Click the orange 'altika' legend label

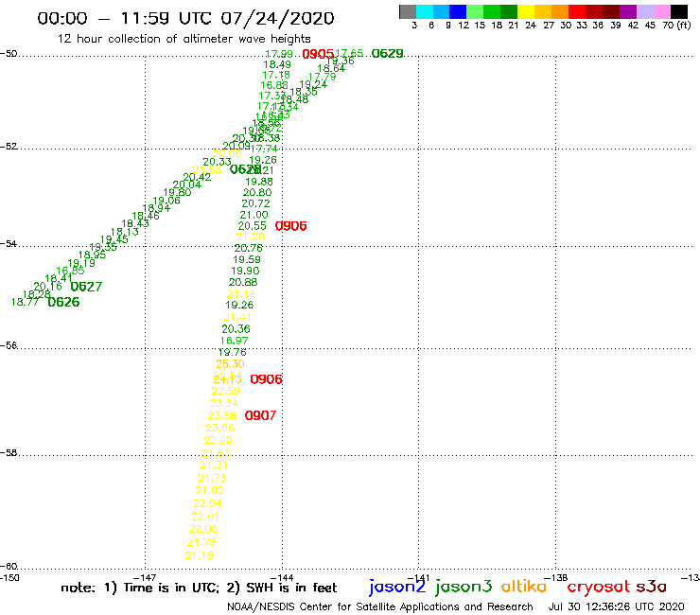point(524,586)
